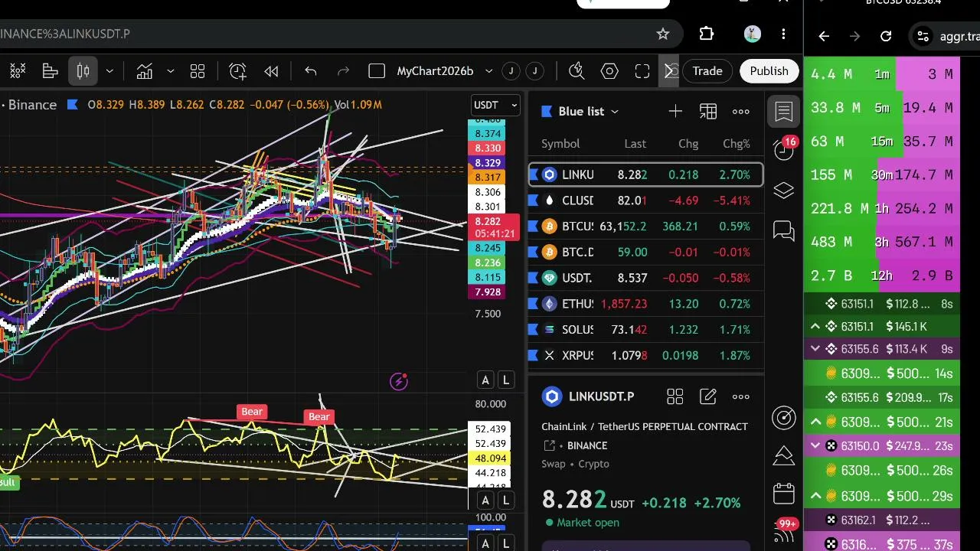
Task: Click the aggr.trade address bar
Action: (945, 36)
